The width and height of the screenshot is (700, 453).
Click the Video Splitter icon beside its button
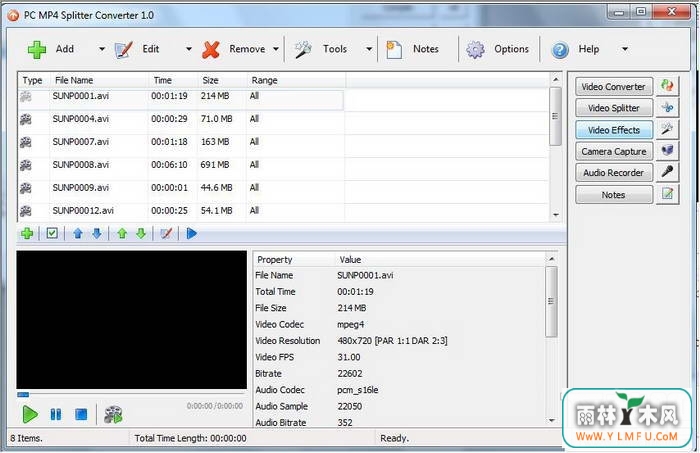[x=667, y=108]
